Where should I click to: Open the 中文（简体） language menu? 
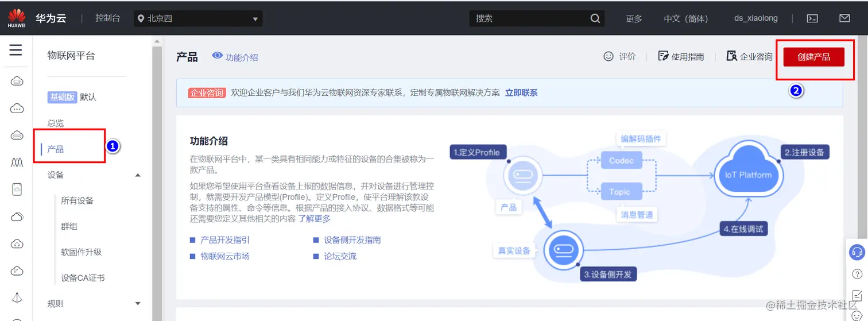[x=686, y=18]
